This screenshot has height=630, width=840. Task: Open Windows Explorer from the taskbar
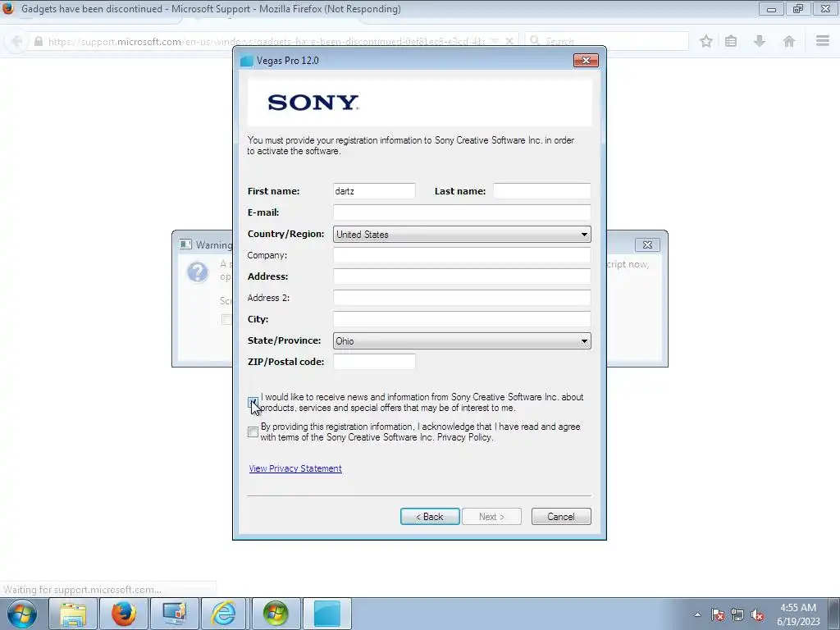[73, 614]
